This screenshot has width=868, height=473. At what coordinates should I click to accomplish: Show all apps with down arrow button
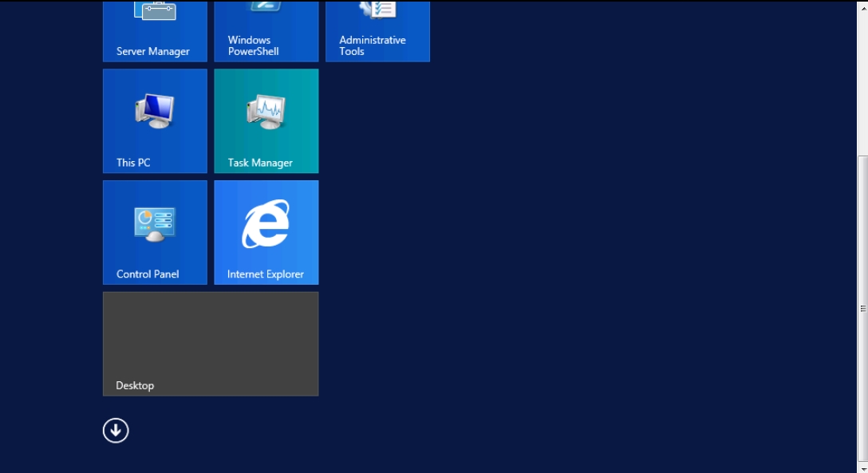116,431
